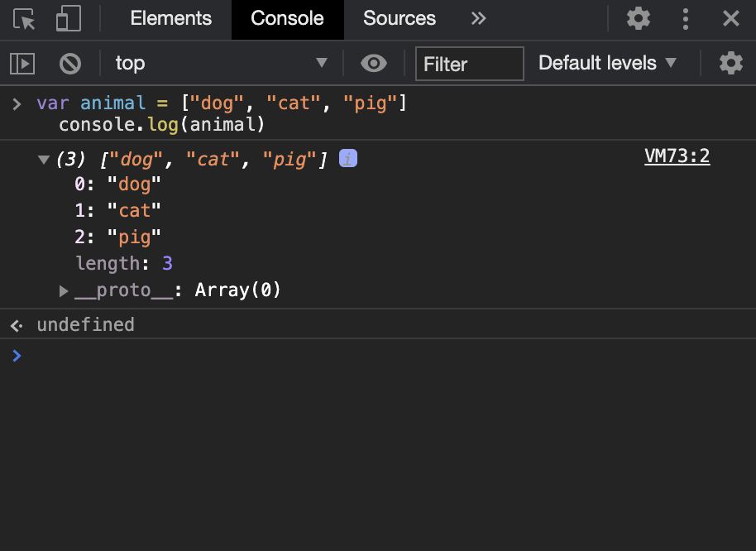
Task: Expand the __proto__ Array(0) entry
Action: pos(64,290)
